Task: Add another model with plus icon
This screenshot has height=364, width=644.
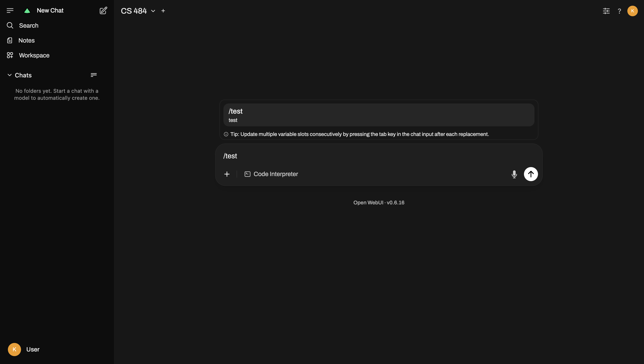Action: coord(163,11)
